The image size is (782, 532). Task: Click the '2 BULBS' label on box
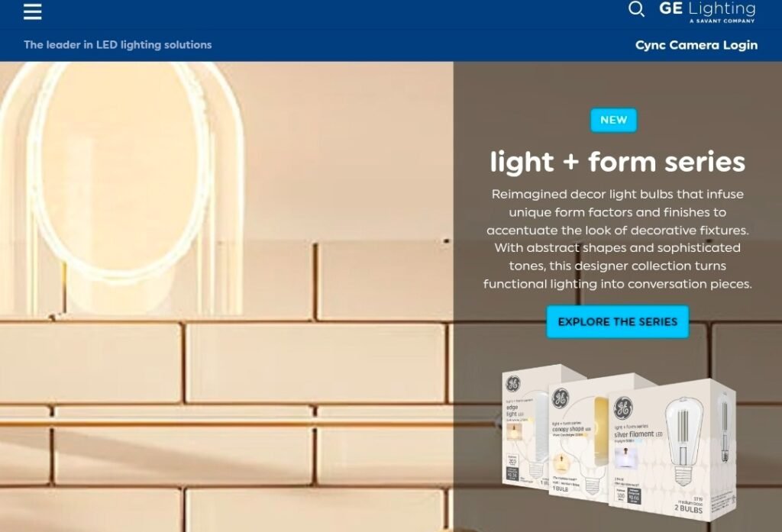pos(688,508)
